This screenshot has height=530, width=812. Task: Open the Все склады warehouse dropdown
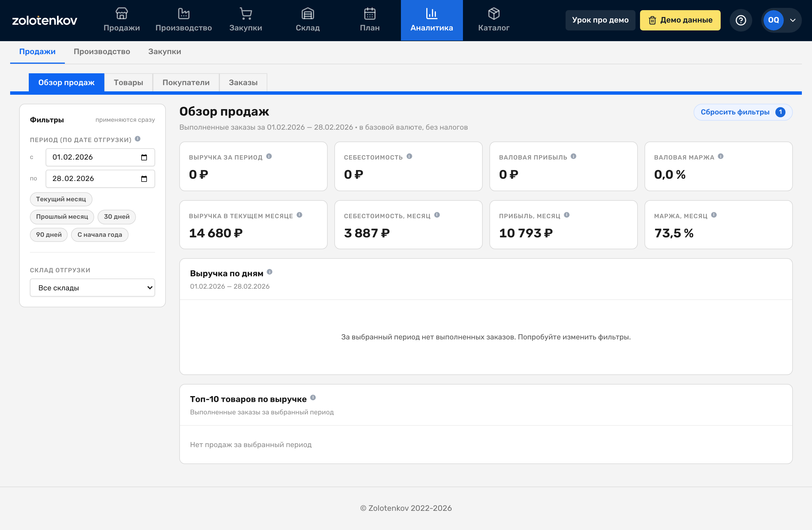tap(92, 288)
